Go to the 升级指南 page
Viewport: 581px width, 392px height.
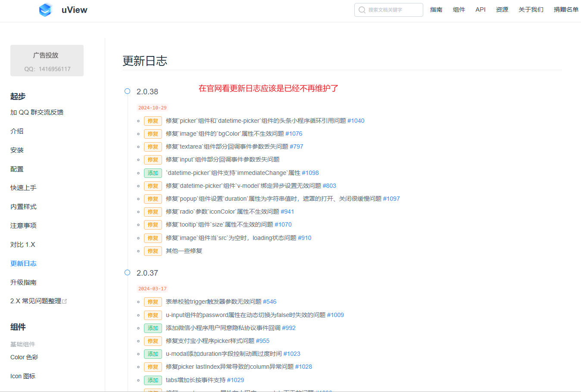[x=23, y=282]
